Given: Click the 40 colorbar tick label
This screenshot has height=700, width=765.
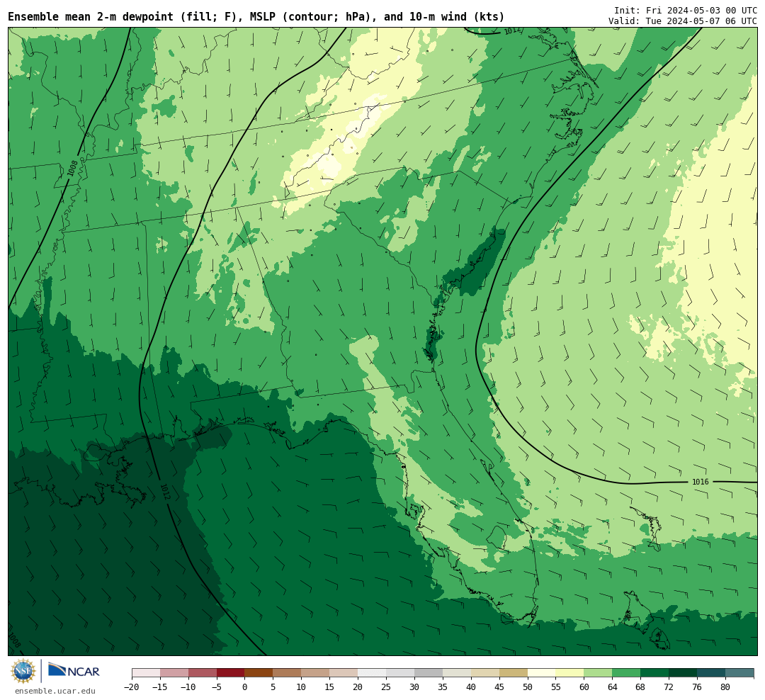Looking at the screenshot, I should tap(471, 687).
